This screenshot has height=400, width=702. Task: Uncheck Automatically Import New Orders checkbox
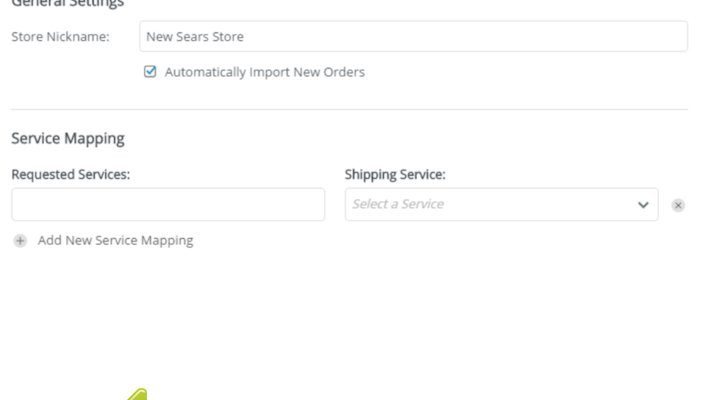tap(150, 72)
